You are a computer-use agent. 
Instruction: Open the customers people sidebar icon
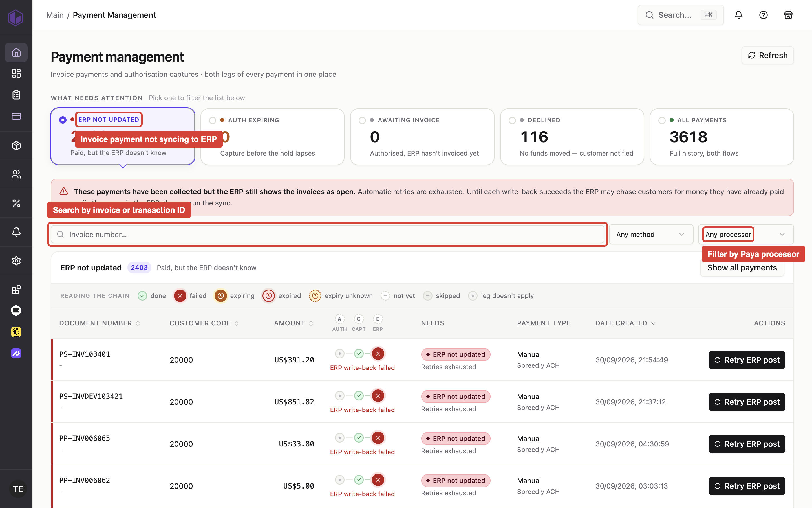tap(16, 174)
